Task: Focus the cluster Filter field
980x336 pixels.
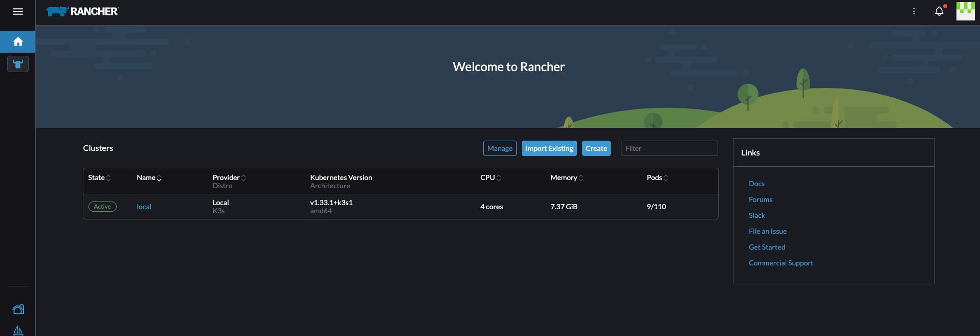Action: (669, 148)
